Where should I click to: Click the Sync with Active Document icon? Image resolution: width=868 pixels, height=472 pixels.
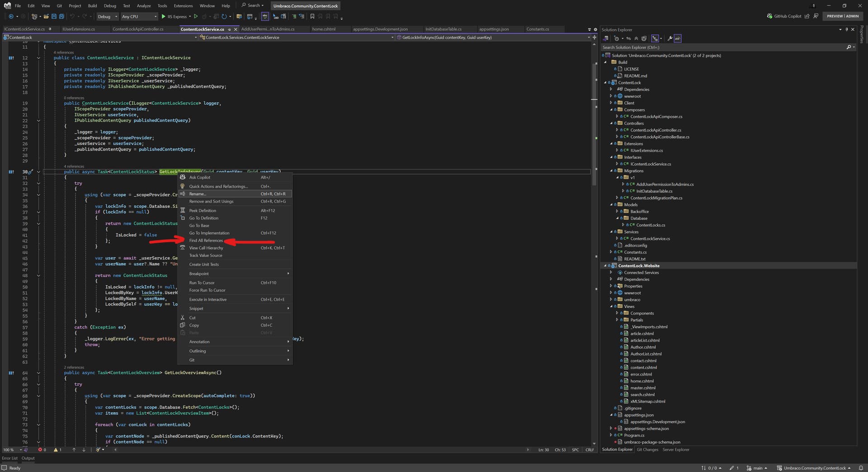point(628,38)
